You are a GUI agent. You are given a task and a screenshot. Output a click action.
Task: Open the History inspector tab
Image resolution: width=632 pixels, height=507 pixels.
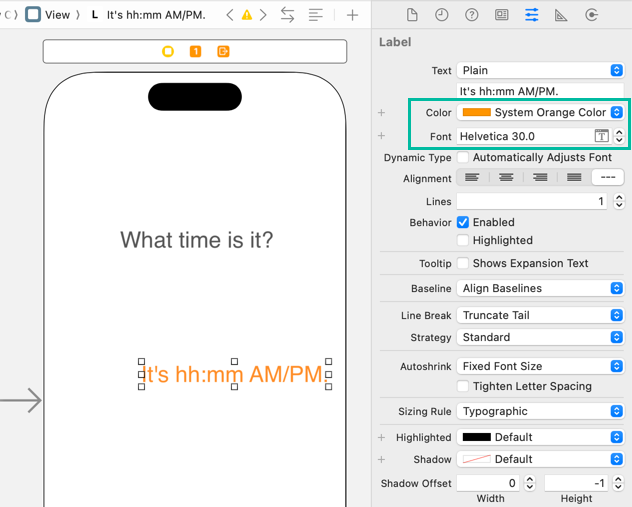(442, 15)
